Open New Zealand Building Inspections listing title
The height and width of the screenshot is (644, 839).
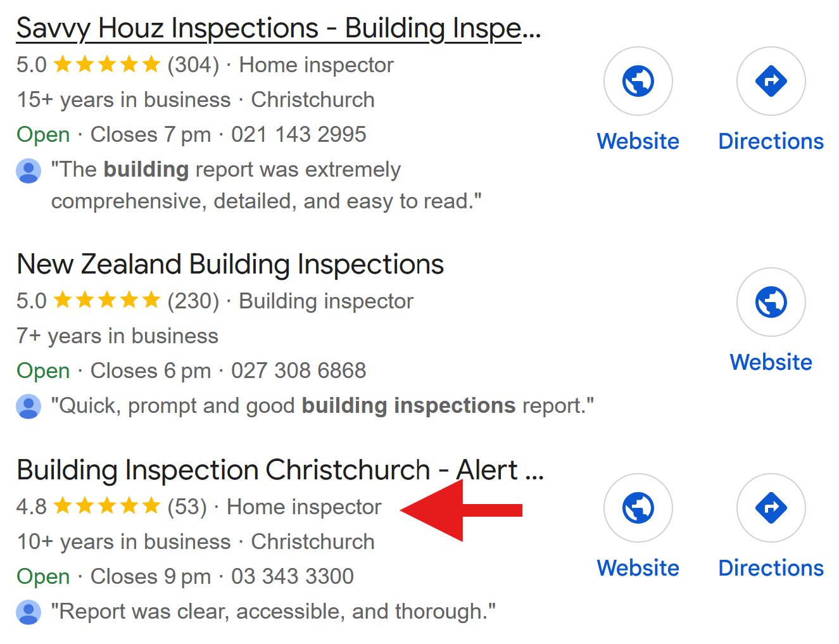point(230,264)
